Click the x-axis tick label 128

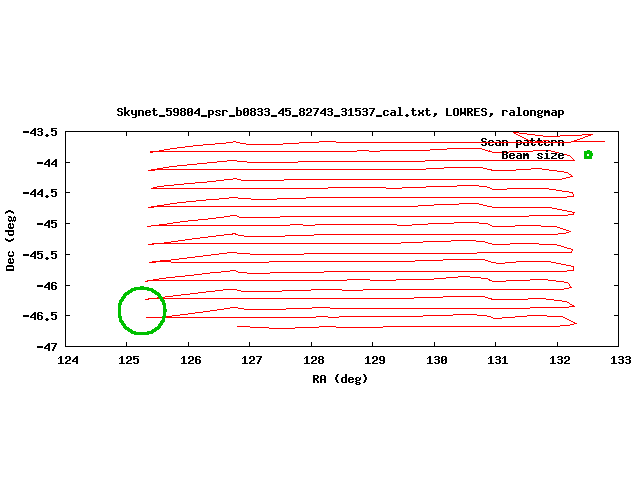click(x=313, y=360)
